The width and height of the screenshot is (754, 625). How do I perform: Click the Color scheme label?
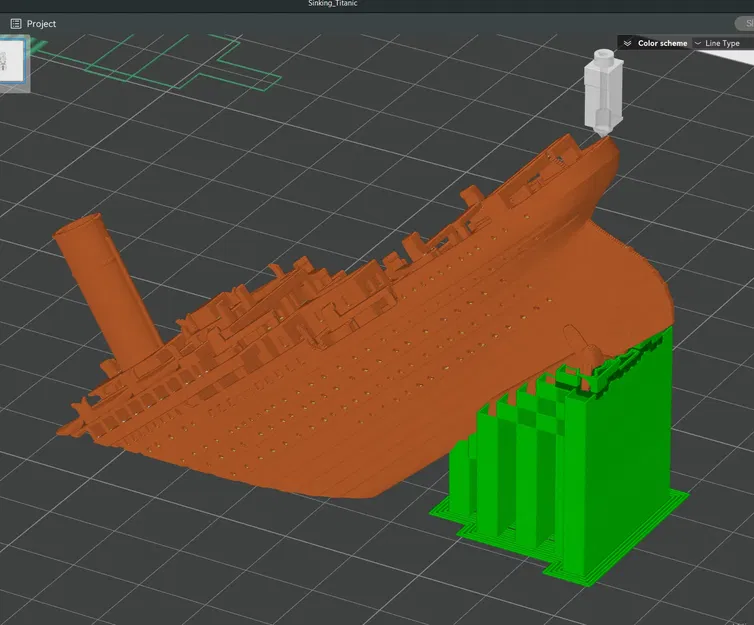[x=662, y=43]
